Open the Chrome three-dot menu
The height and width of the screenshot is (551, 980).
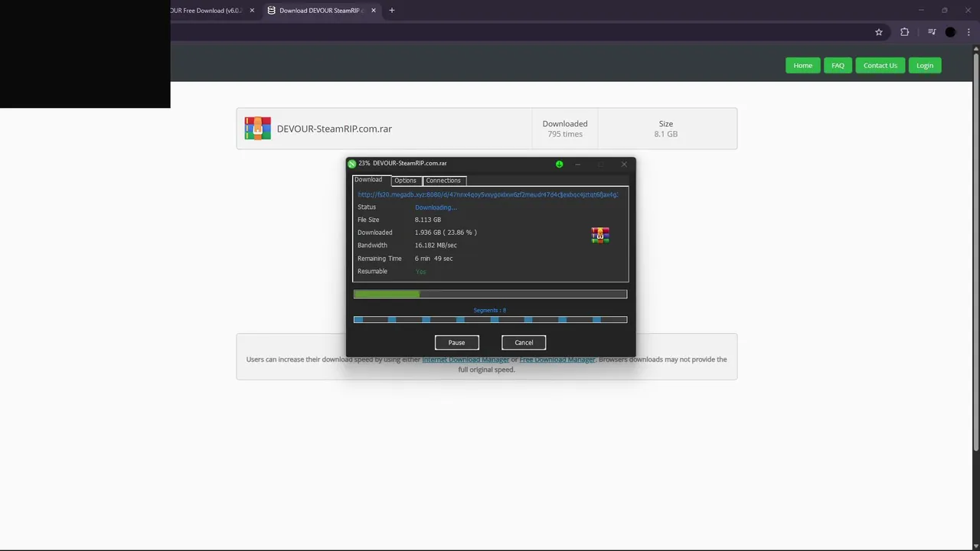tap(969, 32)
